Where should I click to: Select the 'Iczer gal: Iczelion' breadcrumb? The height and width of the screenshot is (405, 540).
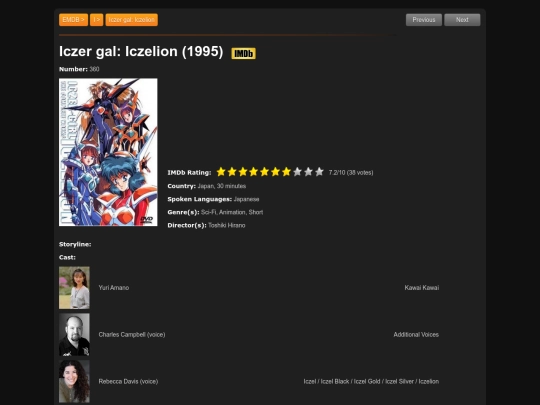tap(132, 20)
